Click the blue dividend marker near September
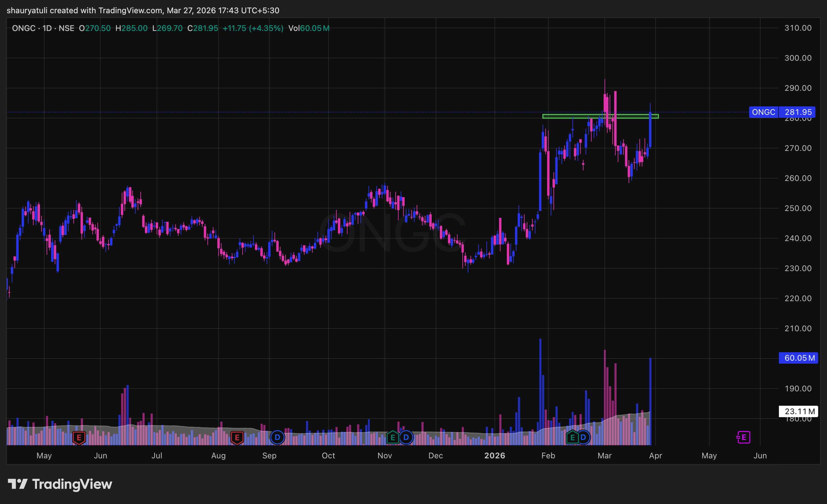This screenshot has width=827, height=504. coord(277,438)
